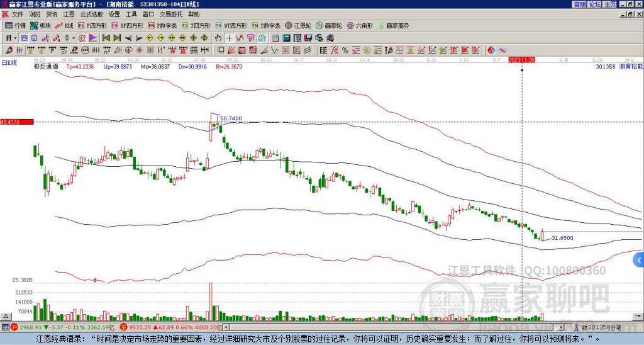Click the 客服 customer service link
This screenshot has height=345, width=644.
[x=579, y=4]
